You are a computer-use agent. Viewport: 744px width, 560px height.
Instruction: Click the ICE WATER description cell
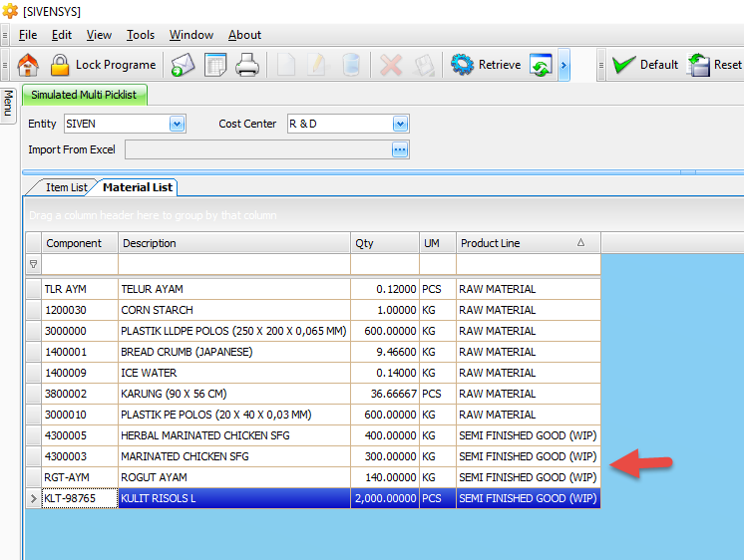tap(234, 373)
